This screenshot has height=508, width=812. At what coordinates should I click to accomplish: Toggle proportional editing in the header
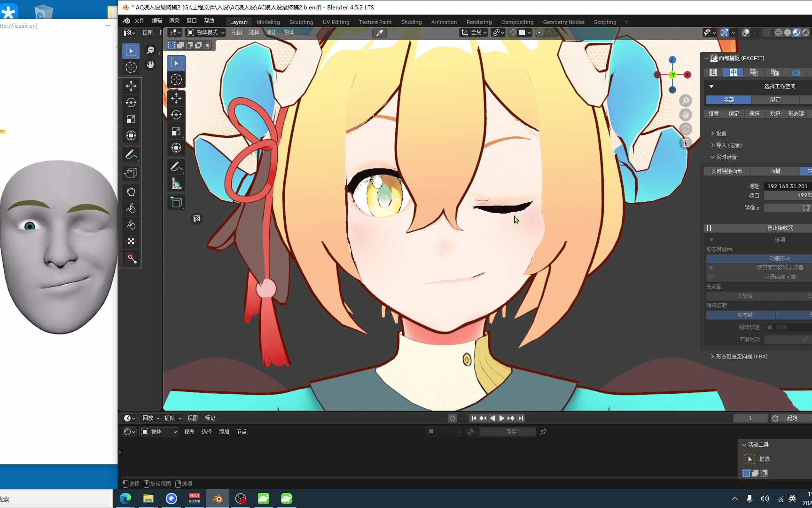(539, 32)
